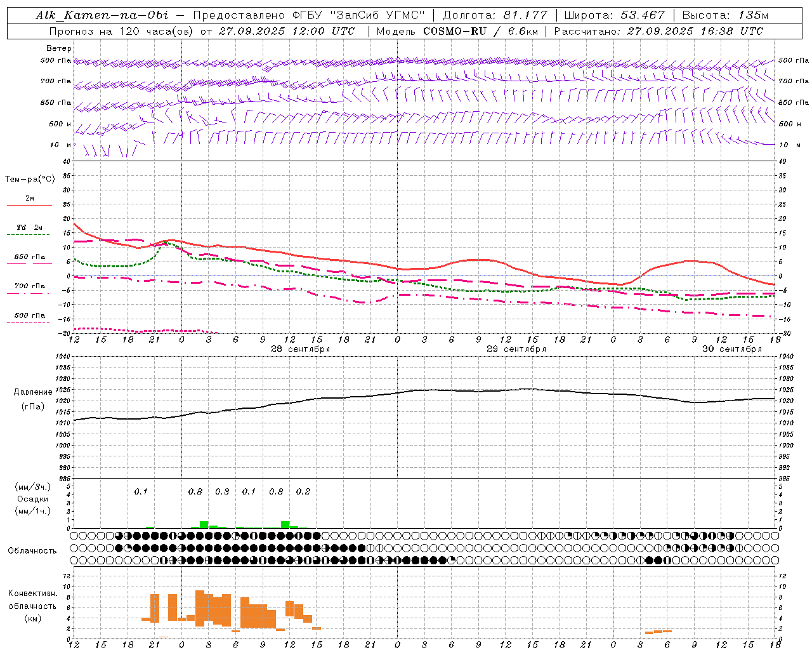This screenshot has width=812, height=650.
Task: Click the Рассчитано: 27.09.2025 16:38 UTC text
Action: pyautogui.click(x=658, y=31)
